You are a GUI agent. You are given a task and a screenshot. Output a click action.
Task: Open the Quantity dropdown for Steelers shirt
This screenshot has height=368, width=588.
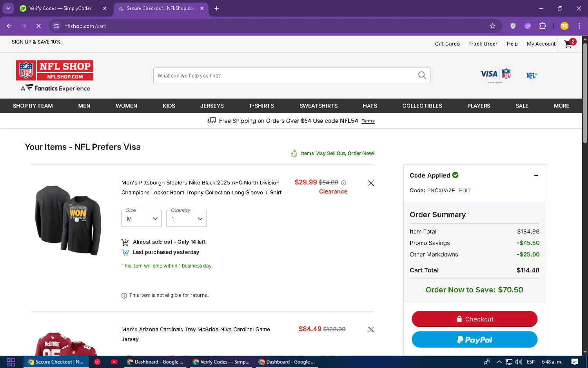187,219
